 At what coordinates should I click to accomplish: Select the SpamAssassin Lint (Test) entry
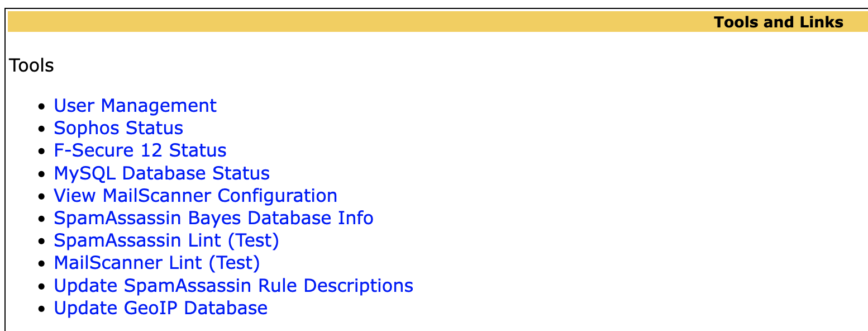click(x=166, y=240)
